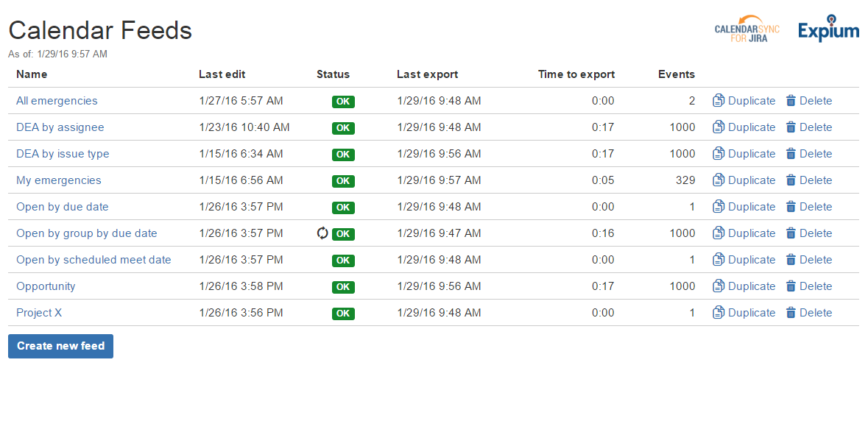868x435 pixels.
Task: Click duplicate icon for Project X feed
Action: pos(719,314)
